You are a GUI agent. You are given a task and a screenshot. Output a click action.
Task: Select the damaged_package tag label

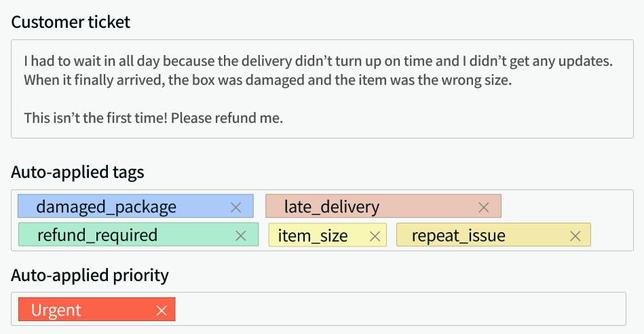[x=107, y=207]
